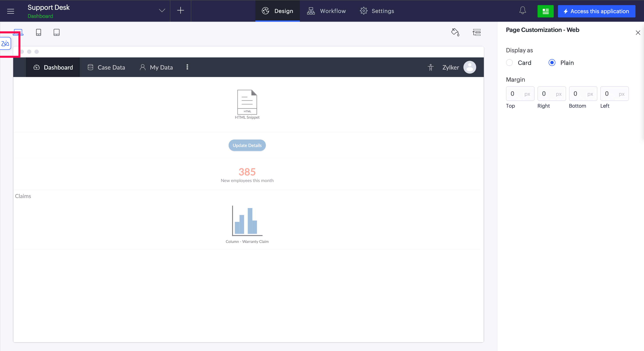Select the tablet device preview icon

click(56, 33)
